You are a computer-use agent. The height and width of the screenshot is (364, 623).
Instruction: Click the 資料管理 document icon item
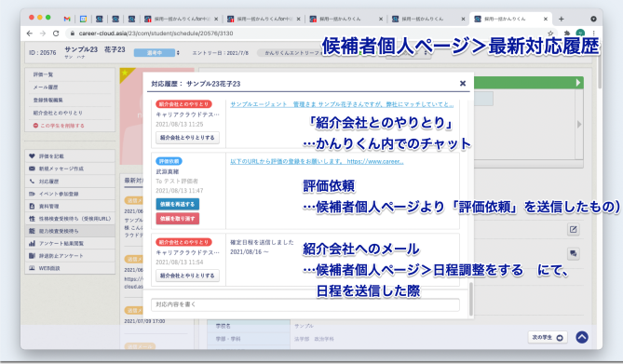[70, 207]
